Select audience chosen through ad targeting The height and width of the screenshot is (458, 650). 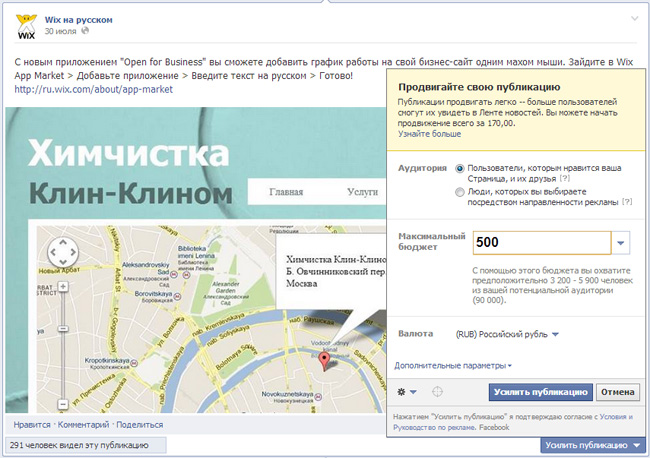click(460, 192)
